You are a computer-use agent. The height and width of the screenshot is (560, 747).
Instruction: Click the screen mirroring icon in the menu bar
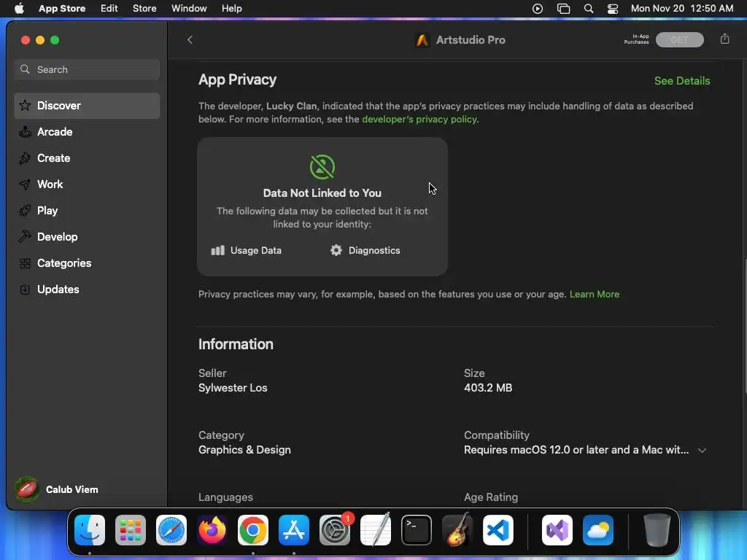[563, 9]
